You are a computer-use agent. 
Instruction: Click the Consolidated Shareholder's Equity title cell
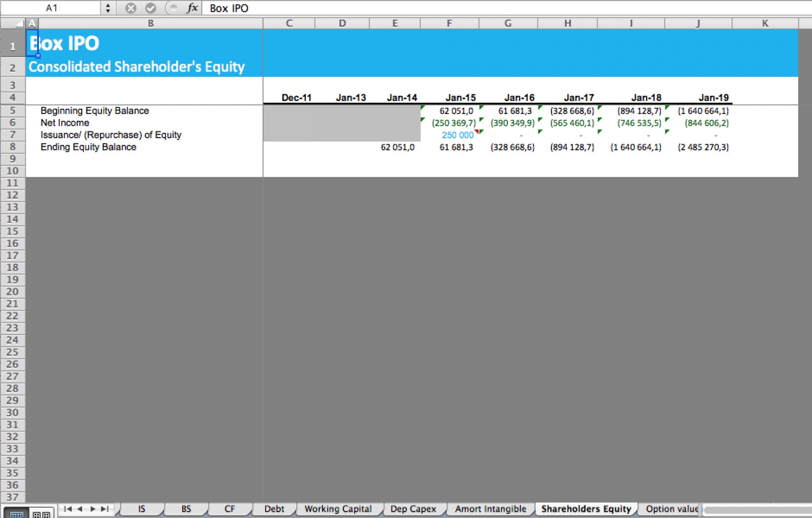137,67
